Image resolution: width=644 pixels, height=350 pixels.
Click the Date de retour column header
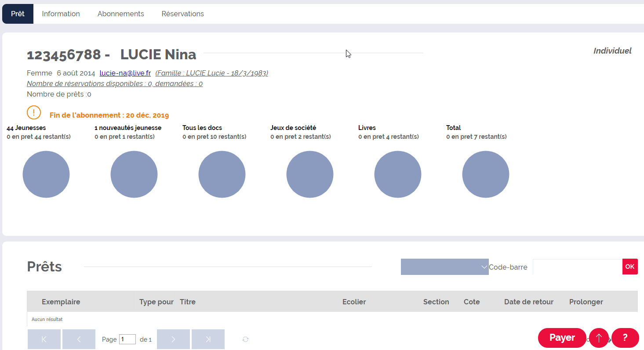coord(529,302)
